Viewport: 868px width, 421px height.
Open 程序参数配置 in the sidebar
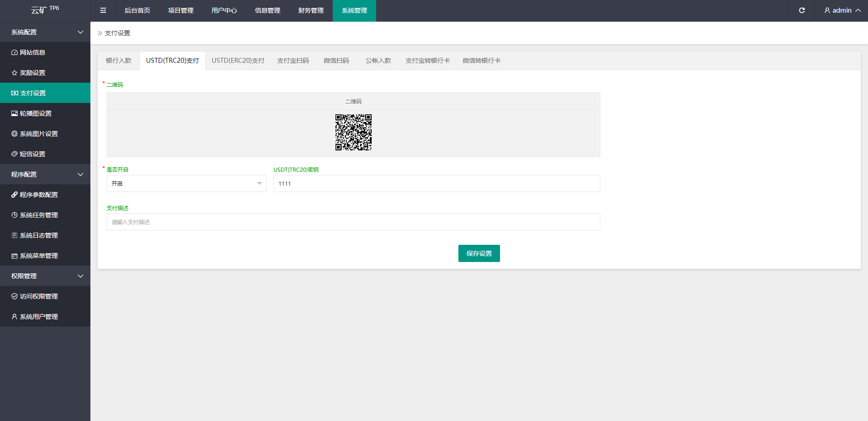click(x=45, y=195)
